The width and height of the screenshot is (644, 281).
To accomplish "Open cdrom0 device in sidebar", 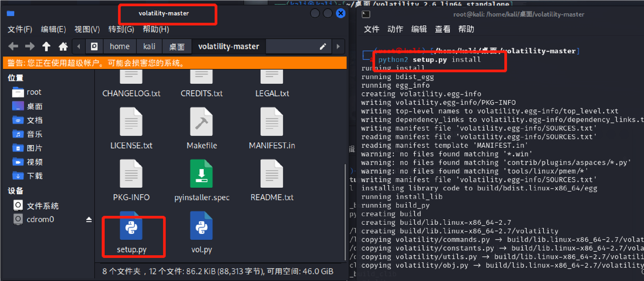I will coord(34,220).
